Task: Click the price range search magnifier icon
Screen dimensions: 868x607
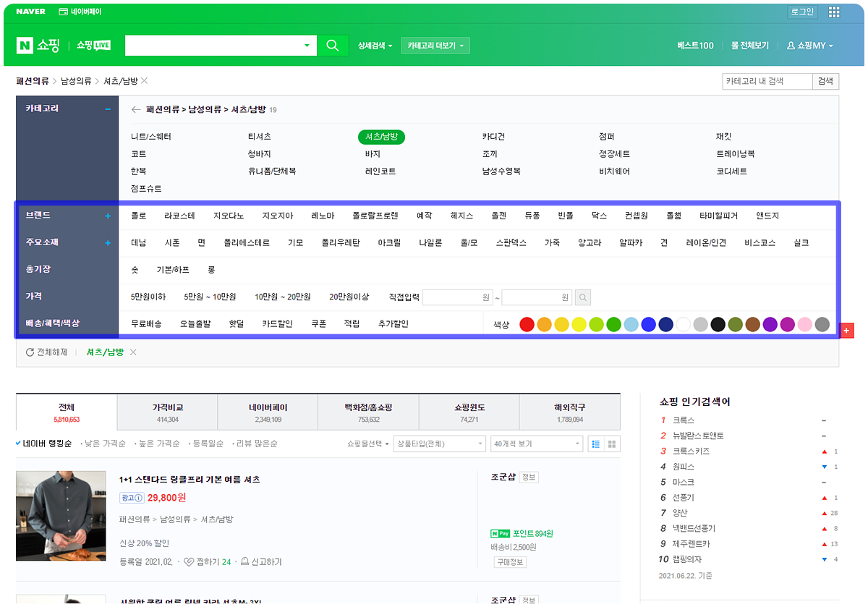Action: (x=583, y=297)
